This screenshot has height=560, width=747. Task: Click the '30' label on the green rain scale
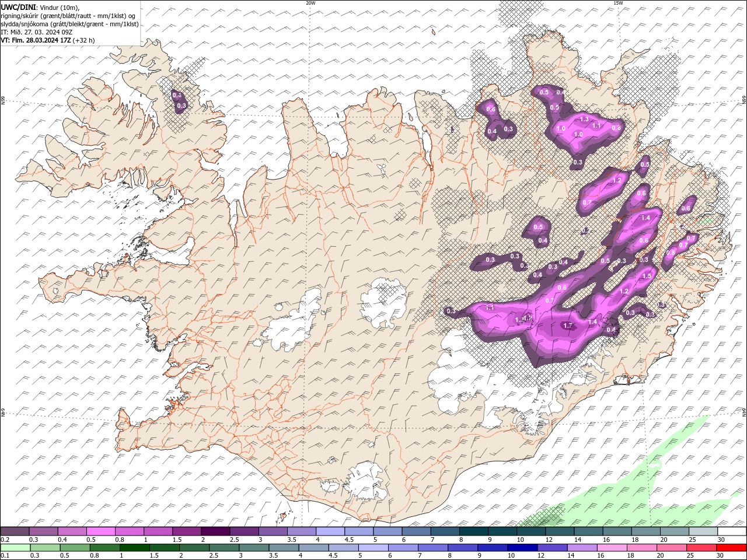721,555
